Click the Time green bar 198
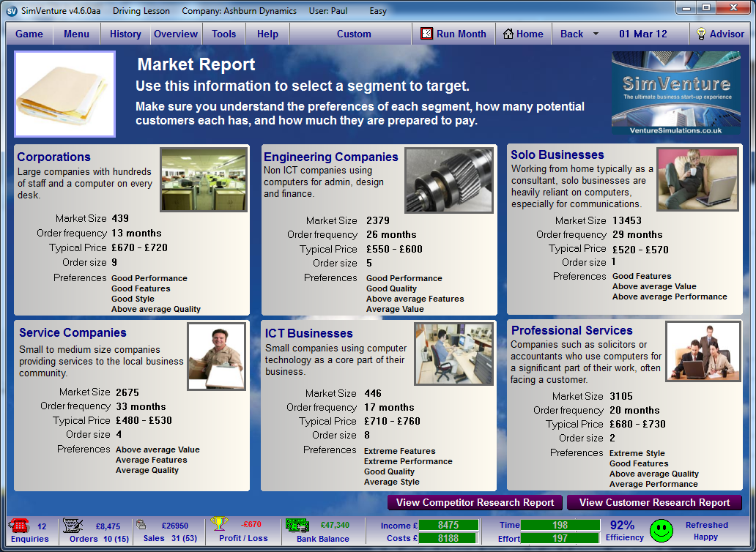Image resolution: width=756 pixels, height=552 pixels. pyautogui.click(x=560, y=525)
